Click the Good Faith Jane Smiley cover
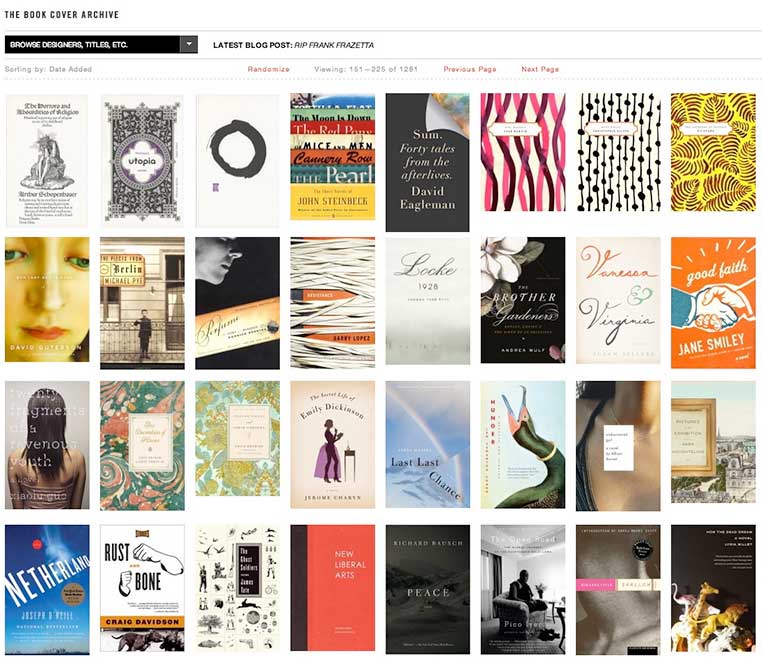The width and height of the screenshot is (762, 665). (x=713, y=302)
